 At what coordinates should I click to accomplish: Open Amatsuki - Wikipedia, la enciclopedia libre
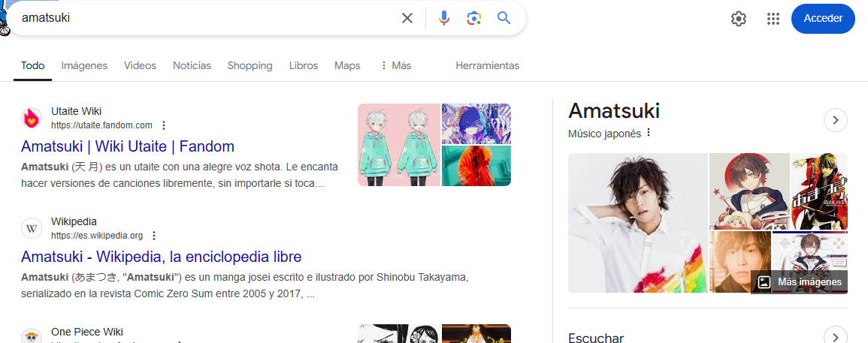click(161, 257)
